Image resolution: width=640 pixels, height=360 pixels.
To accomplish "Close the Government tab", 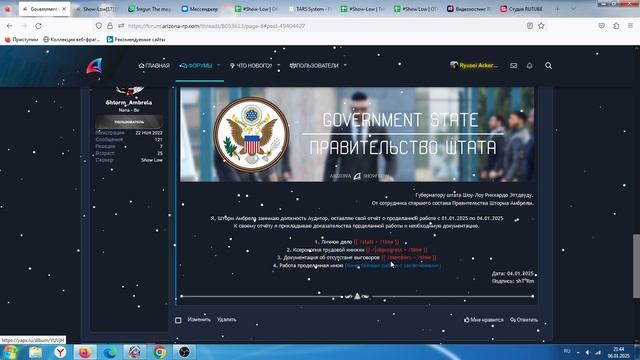I will point(64,9).
